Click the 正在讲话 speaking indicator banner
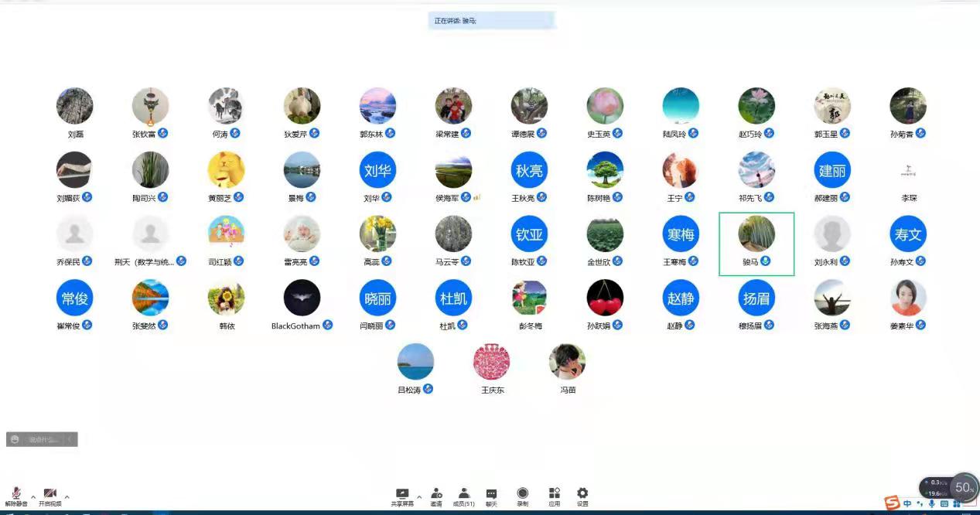 point(492,21)
